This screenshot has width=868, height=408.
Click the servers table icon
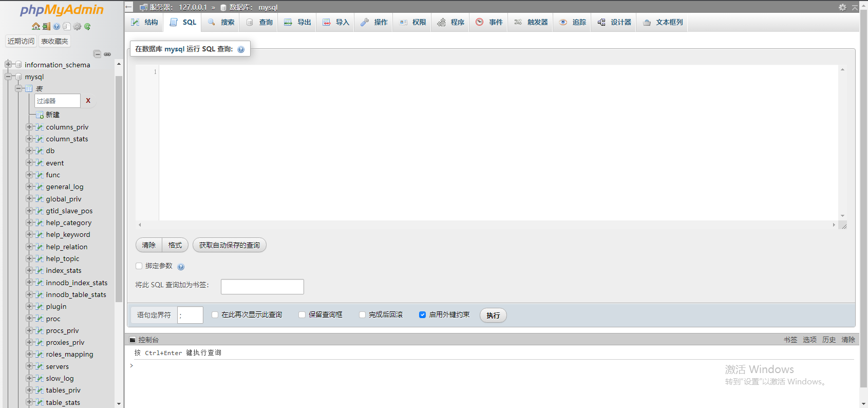40,366
